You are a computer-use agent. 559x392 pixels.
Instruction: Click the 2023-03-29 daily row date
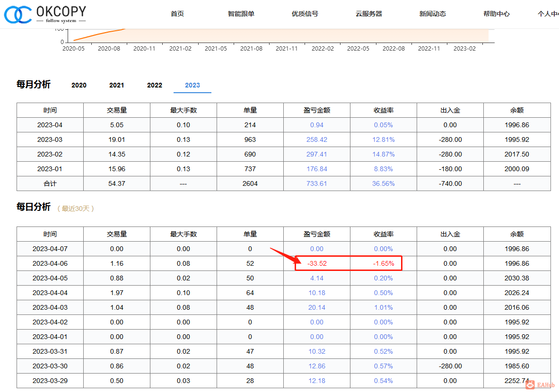point(50,380)
